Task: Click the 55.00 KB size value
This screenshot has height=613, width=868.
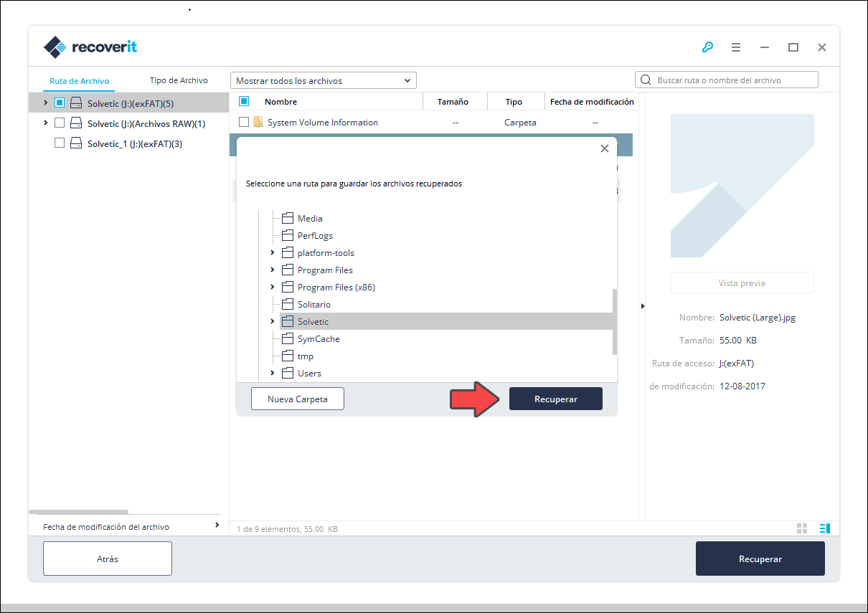Action: point(738,341)
